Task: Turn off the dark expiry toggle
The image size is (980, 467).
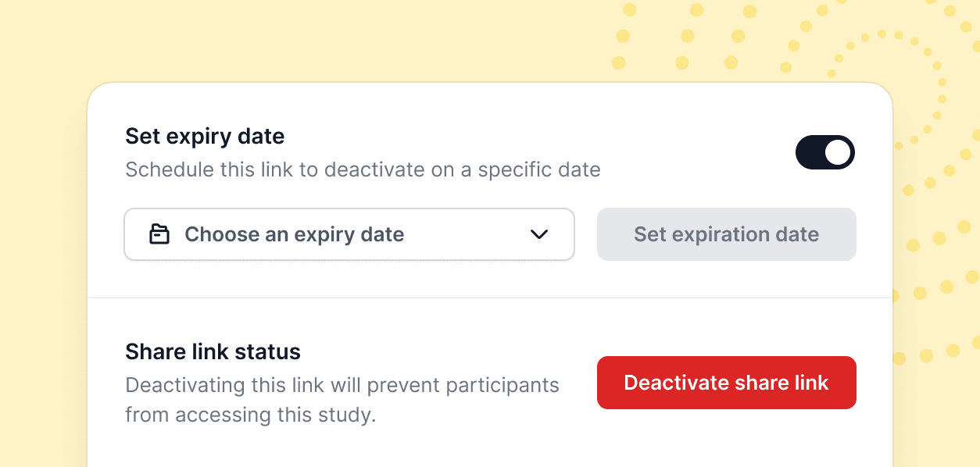Action: pyautogui.click(x=825, y=152)
